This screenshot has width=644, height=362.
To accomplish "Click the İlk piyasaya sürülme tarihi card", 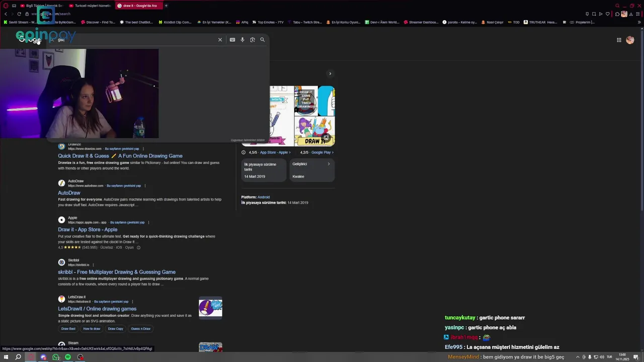I will pyautogui.click(x=264, y=170).
